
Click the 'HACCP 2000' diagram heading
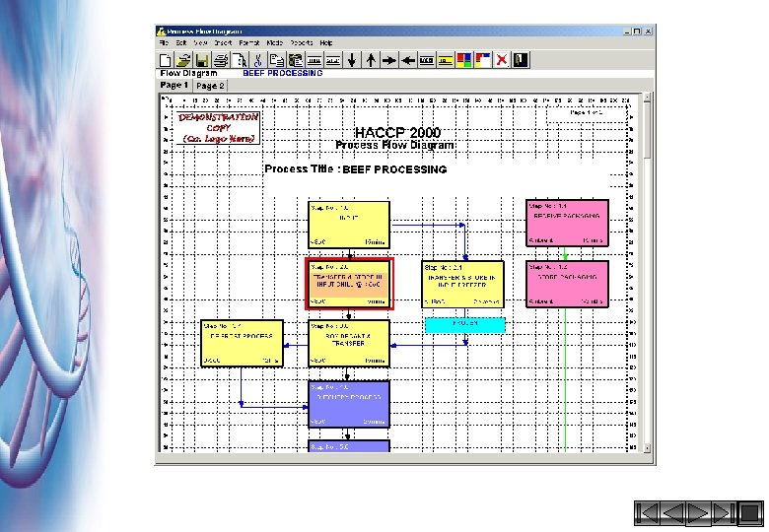coord(397,132)
